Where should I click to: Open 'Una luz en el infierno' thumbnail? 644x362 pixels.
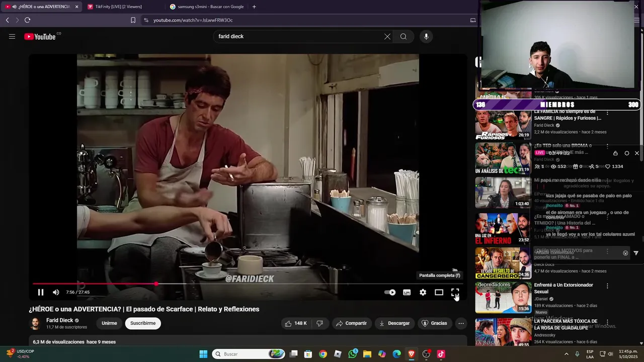[503, 229]
